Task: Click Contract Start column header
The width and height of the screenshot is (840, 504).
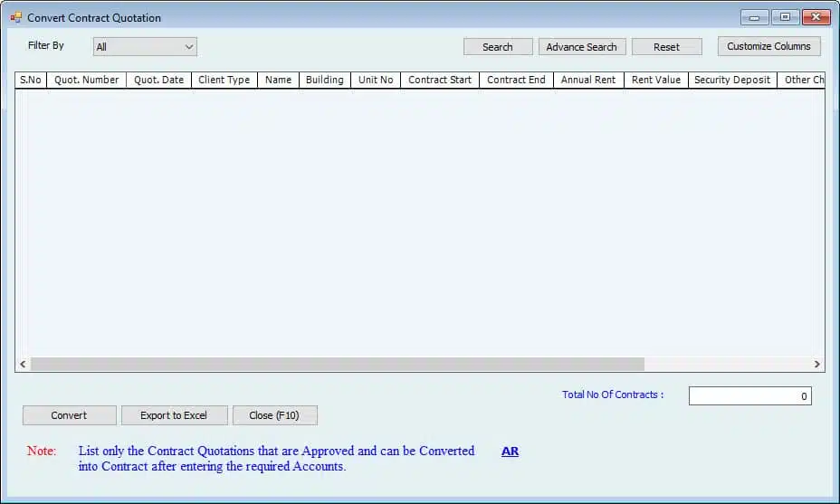Action: (440, 80)
